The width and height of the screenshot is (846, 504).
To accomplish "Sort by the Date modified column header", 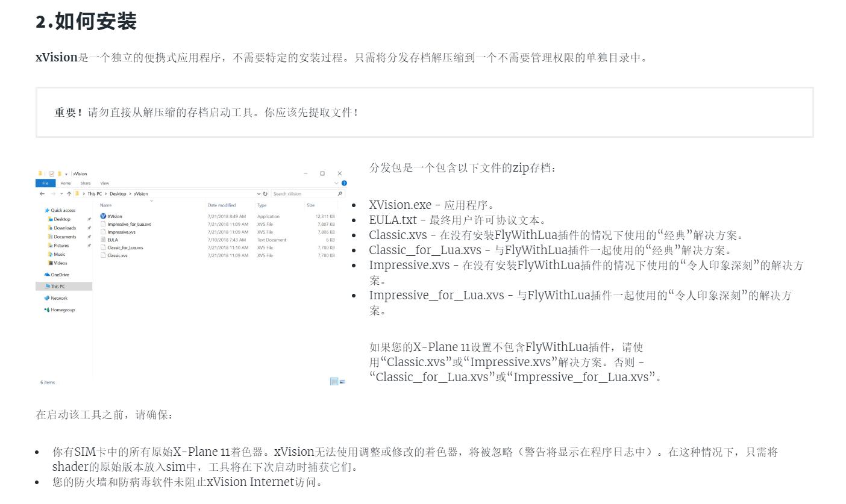I will click(x=222, y=205).
